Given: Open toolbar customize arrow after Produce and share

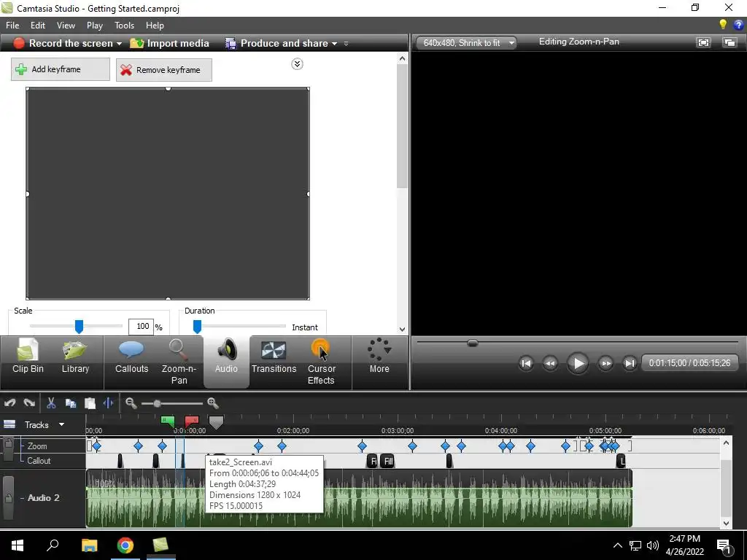Looking at the screenshot, I should click(x=347, y=44).
